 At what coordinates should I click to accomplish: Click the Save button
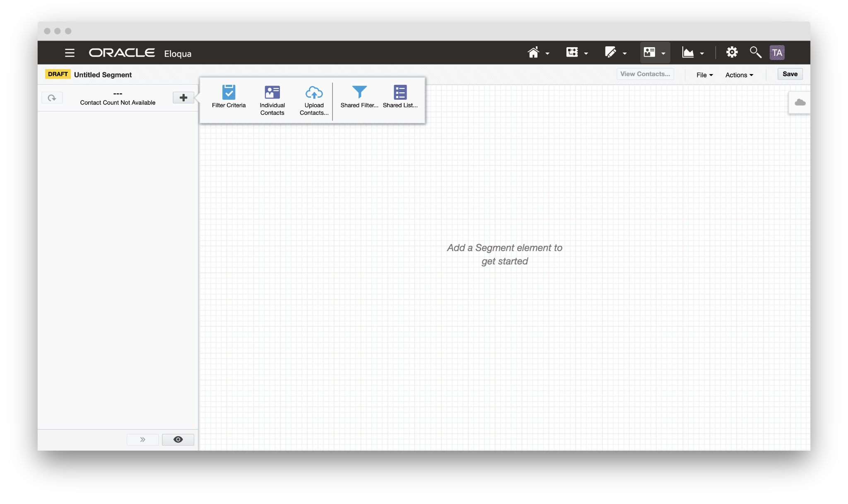790,74
